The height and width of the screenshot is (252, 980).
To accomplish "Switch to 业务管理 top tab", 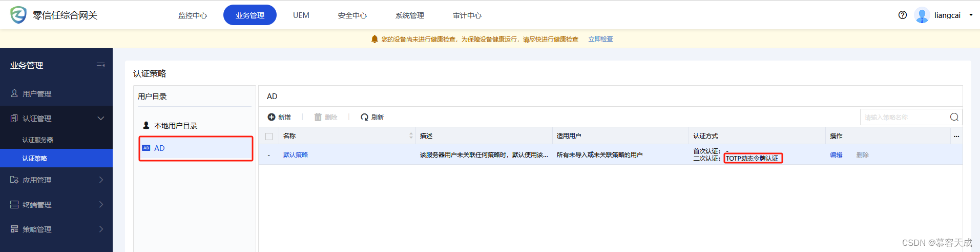I will point(250,15).
